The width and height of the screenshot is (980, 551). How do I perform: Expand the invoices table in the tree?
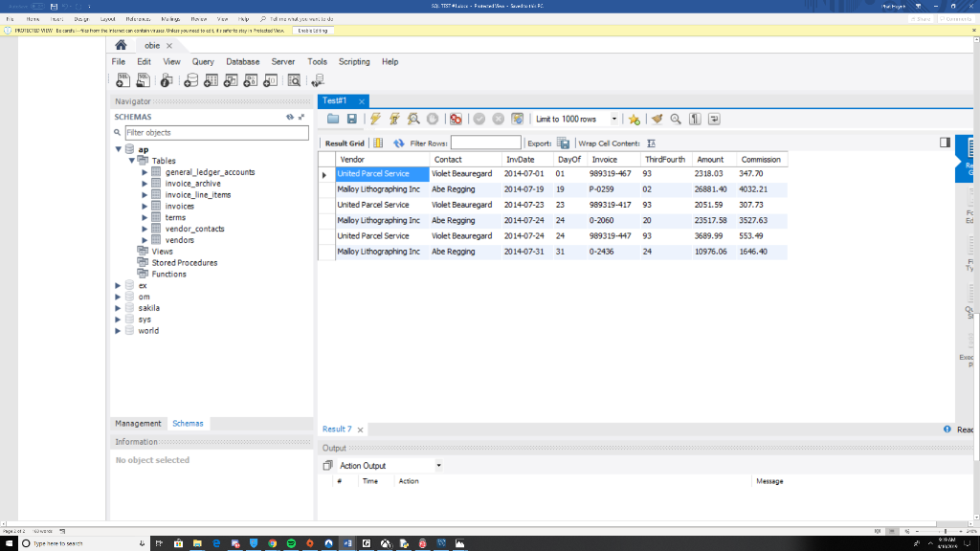pyautogui.click(x=144, y=206)
